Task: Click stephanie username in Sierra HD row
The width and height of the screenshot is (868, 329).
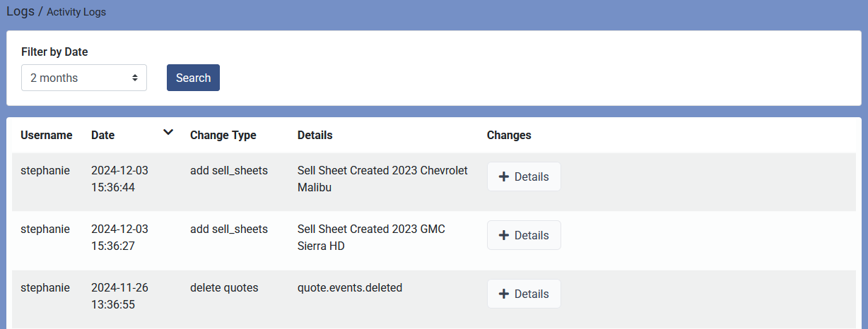Action: pyautogui.click(x=45, y=229)
